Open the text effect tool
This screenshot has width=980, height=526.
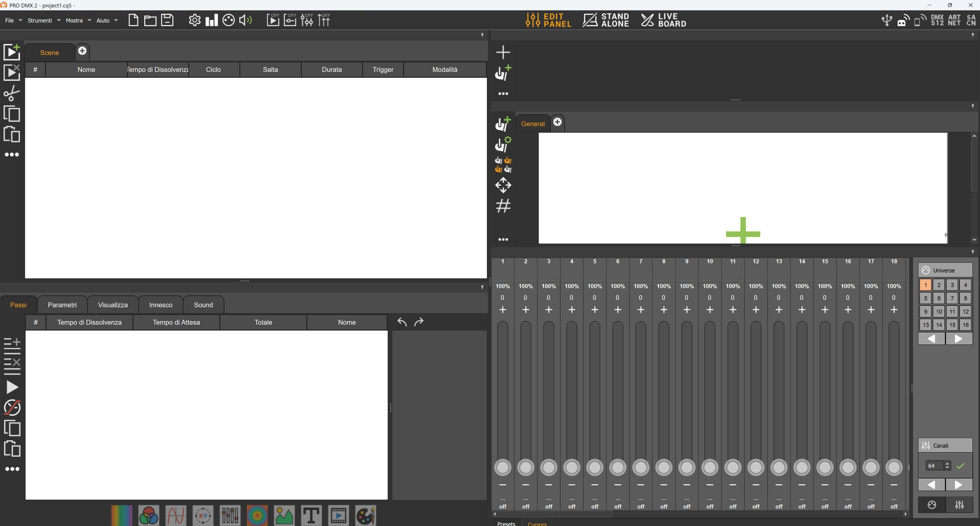311,516
